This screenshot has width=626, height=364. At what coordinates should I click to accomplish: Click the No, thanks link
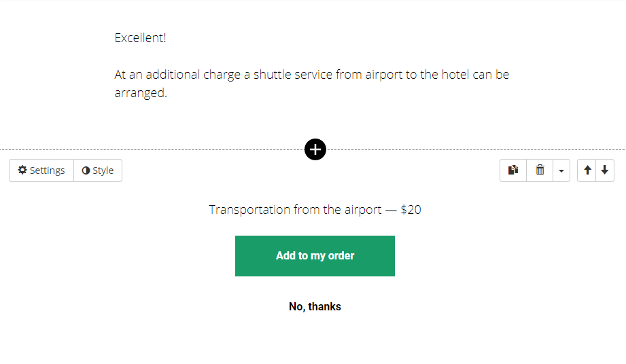(315, 306)
